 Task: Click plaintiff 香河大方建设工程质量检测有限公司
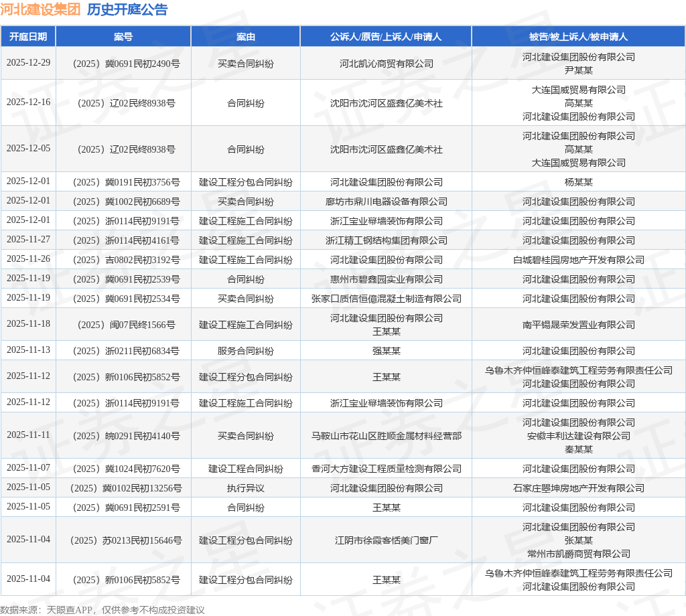(x=387, y=469)
